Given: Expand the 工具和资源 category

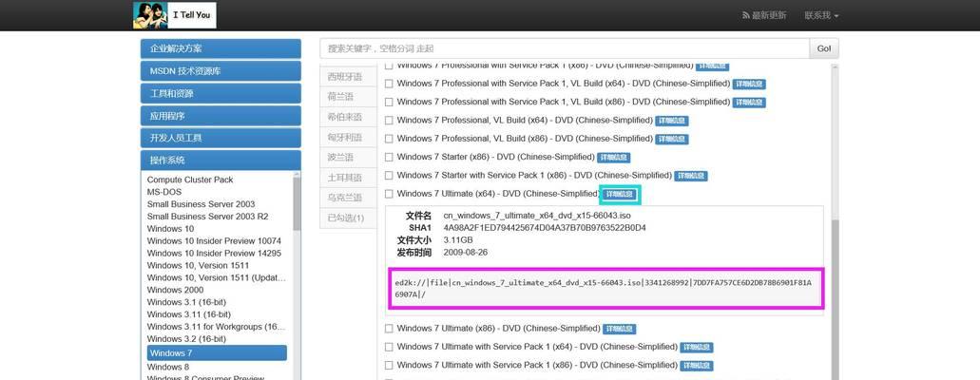Looking at the screenshot, I should coord(221,94).
